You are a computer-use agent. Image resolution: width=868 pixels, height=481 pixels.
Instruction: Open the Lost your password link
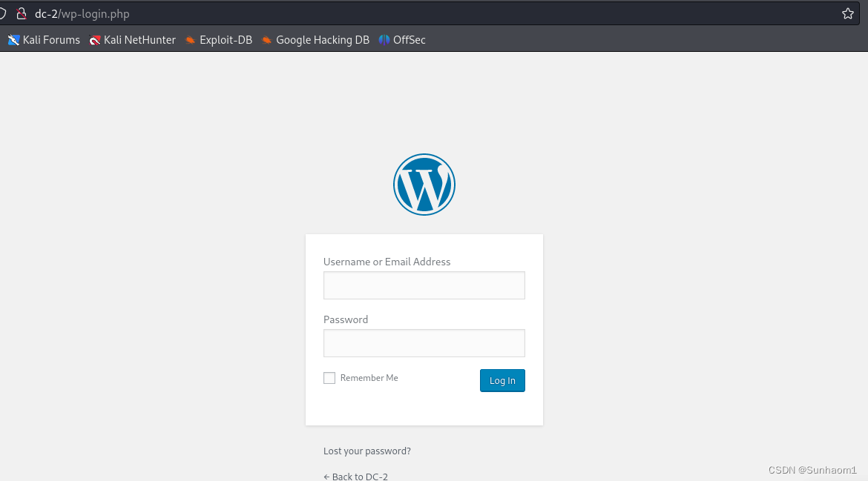(367, 451)
